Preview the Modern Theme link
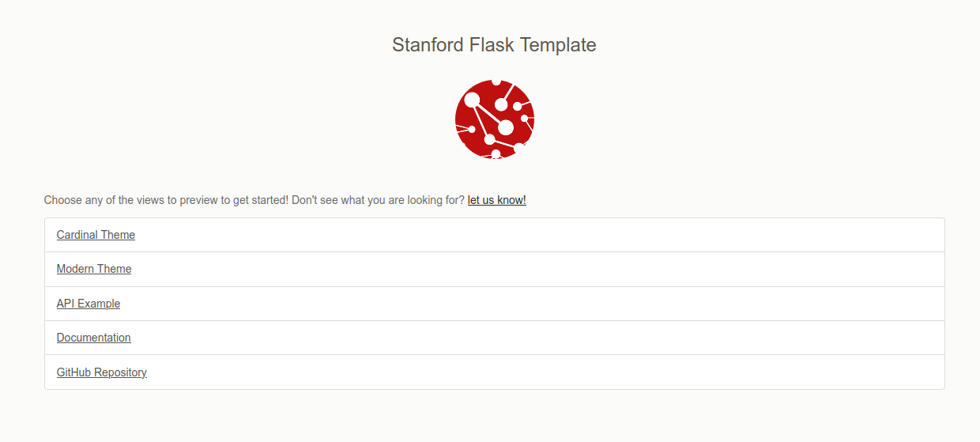Image resolution: width=980 pixels, height=442 pixels. coord(94,269)
